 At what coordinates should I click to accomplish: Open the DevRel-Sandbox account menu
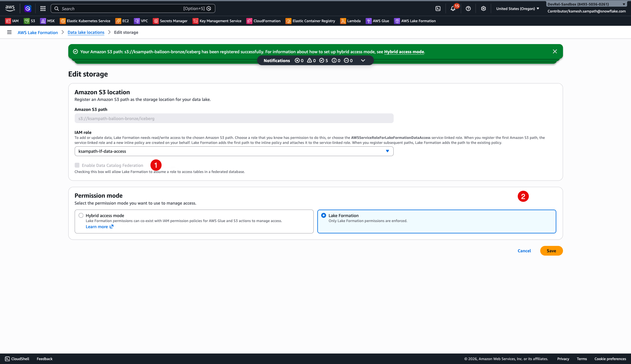pos(586,4)
